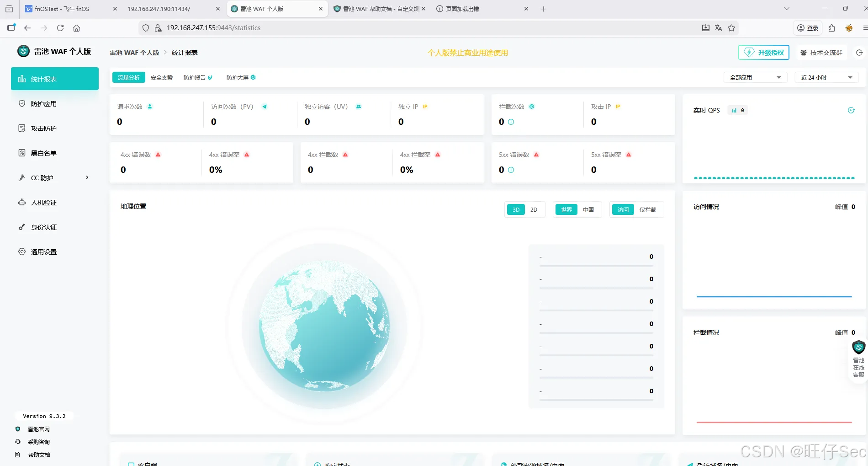Open the 防护应用 sidebar menu
Screen dimensions: 868x466
tap(55, 104)
